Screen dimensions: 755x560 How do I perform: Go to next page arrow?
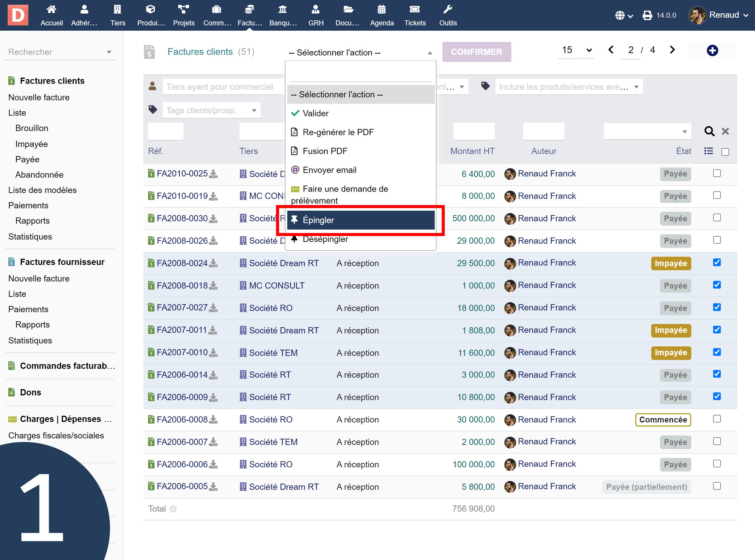(x=672, y=50)
